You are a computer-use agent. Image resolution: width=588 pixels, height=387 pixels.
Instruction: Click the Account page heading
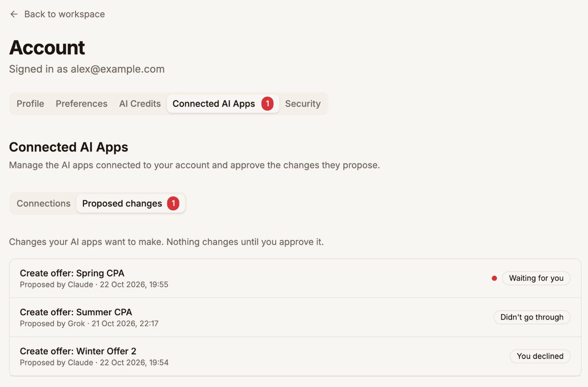point(47,47)
